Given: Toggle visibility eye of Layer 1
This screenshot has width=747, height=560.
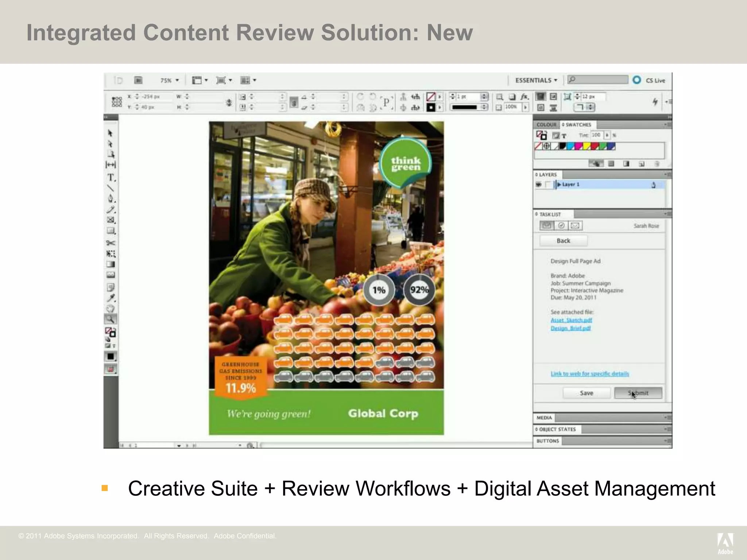Looking at the screenshot, I should 539,184.
